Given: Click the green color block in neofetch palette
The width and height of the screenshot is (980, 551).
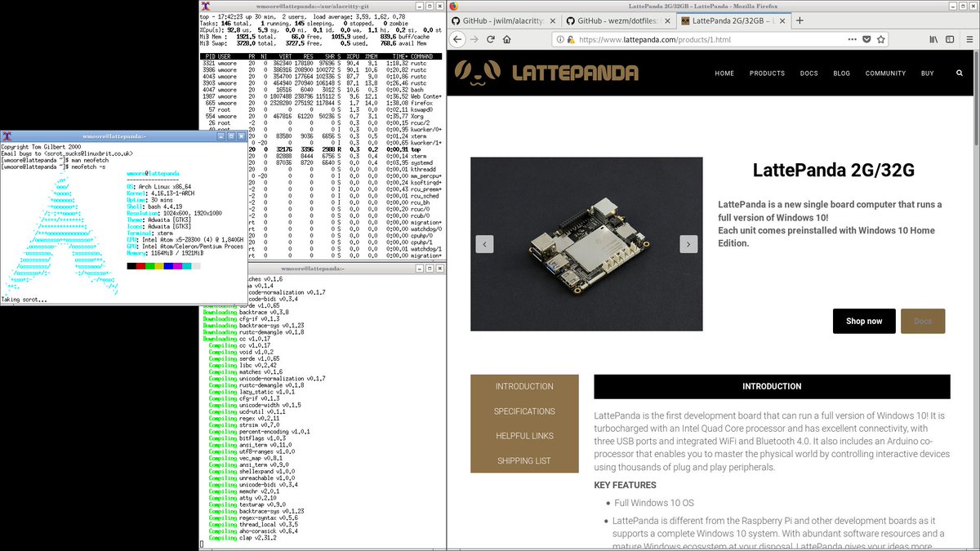Looking at the screenshot, I should click(150, 266).
